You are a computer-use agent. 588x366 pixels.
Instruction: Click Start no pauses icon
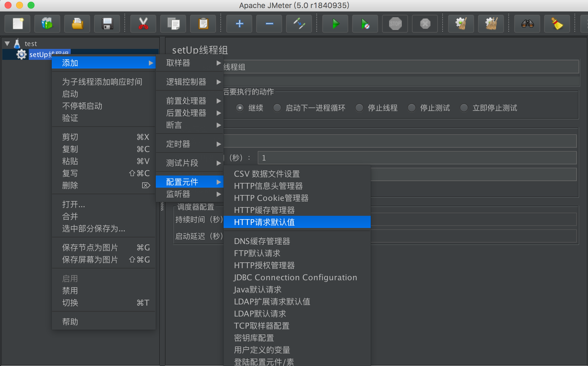click(365, 24)
